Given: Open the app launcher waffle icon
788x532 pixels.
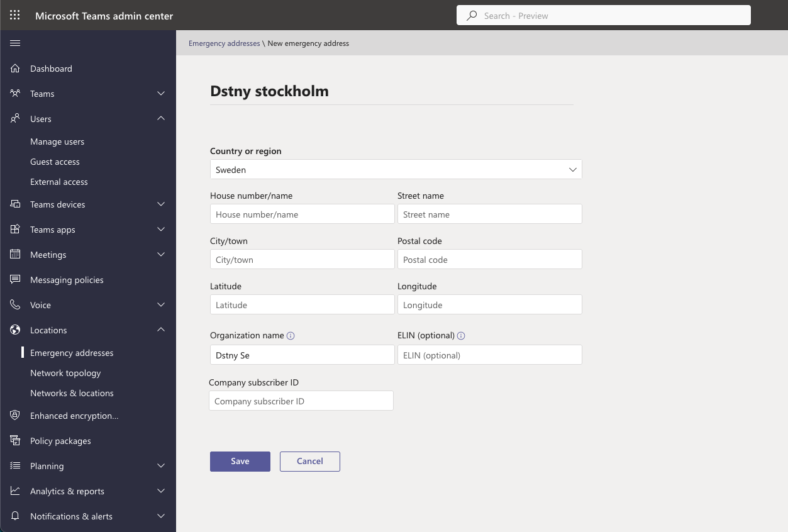Looking at the screenshot, I should point(15,16).
